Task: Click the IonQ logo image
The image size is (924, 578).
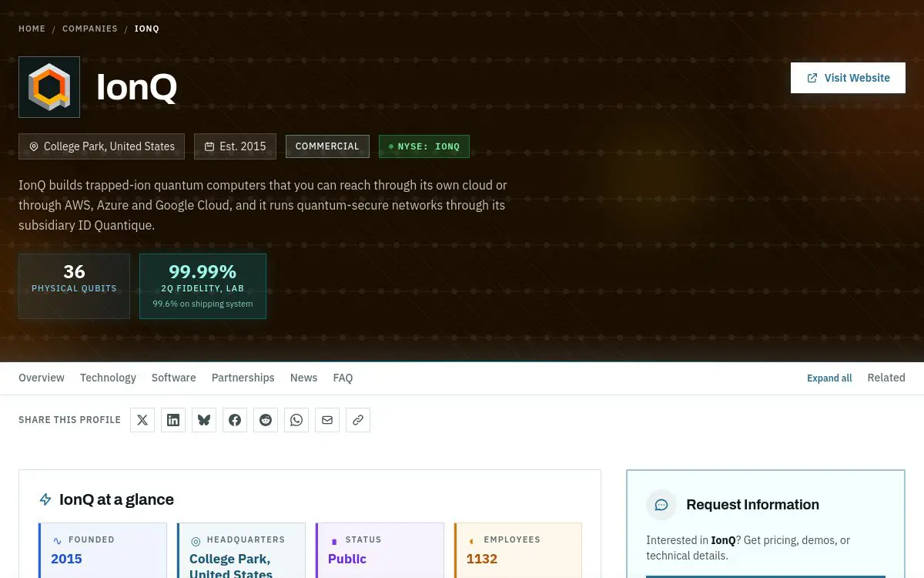Action: click(49, 87)
